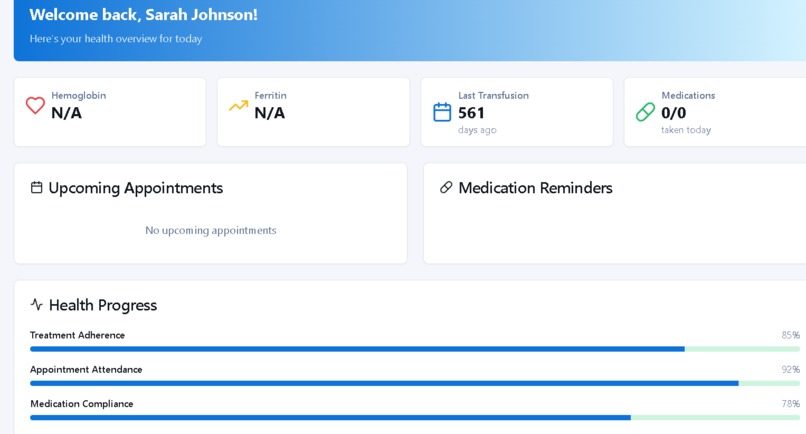Click the 'Health Progress' heading
The height and width of the screenshot is (434, 806).
[x=103, y=305]
